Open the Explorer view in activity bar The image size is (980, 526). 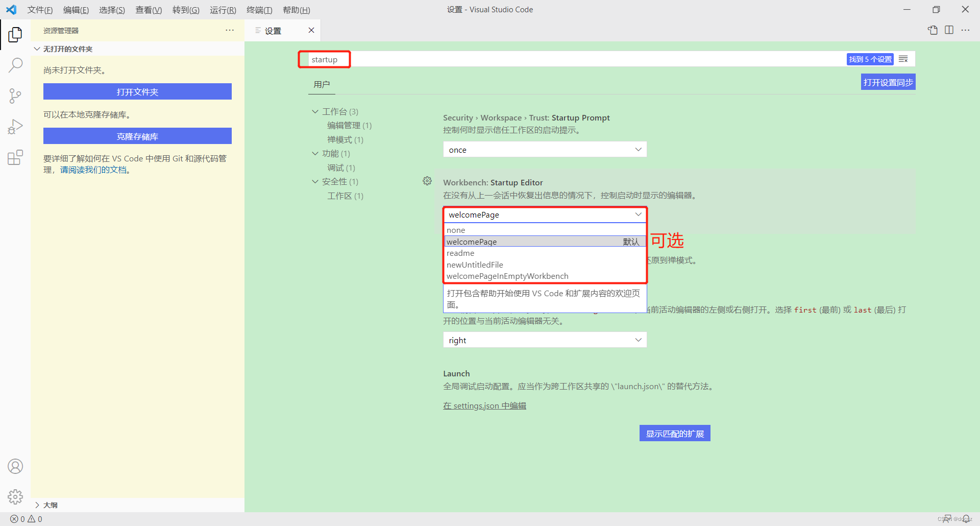coord(15,35)
